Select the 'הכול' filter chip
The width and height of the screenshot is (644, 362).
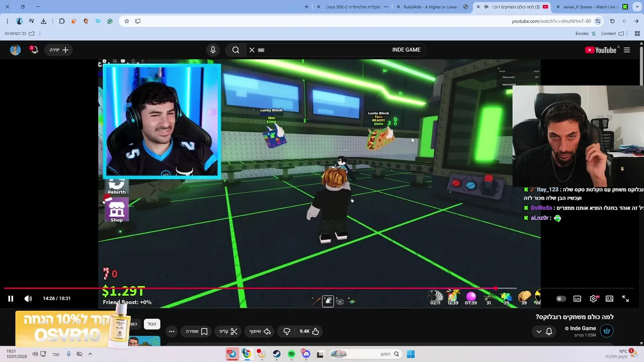click(x=152, y=324)
